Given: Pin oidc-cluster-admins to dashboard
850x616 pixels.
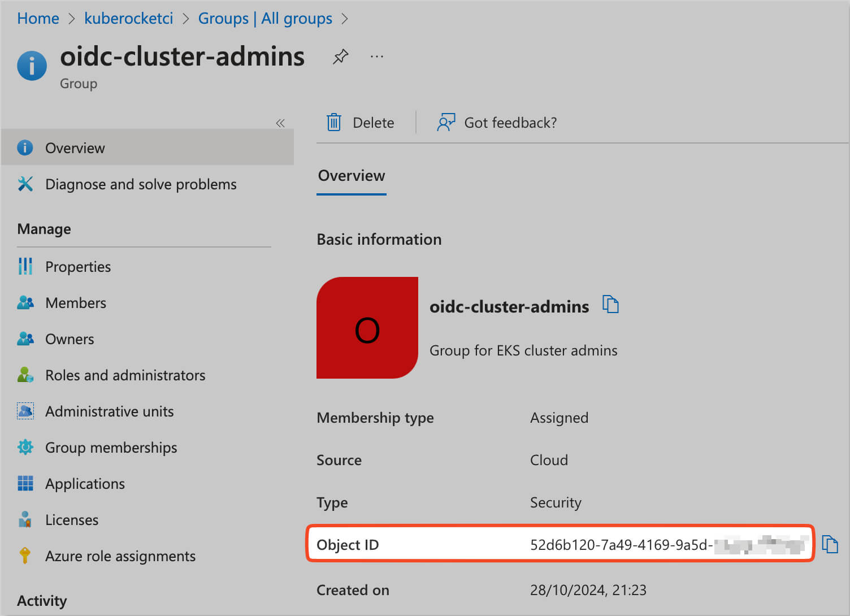Looking at the screenshot, I should (340, 56).
